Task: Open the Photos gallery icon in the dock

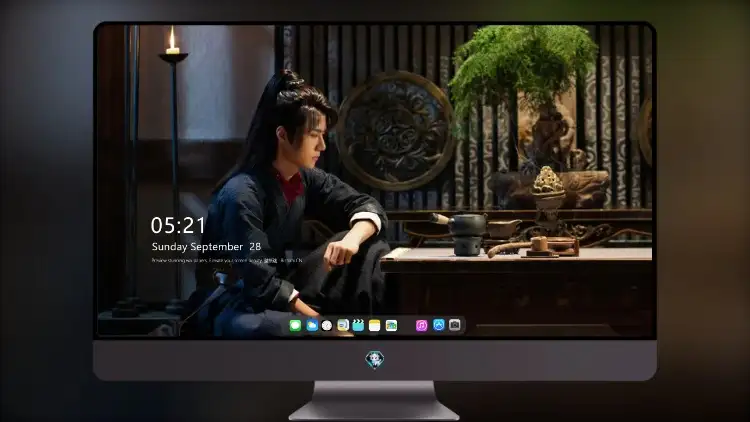Action: point(391,325)
